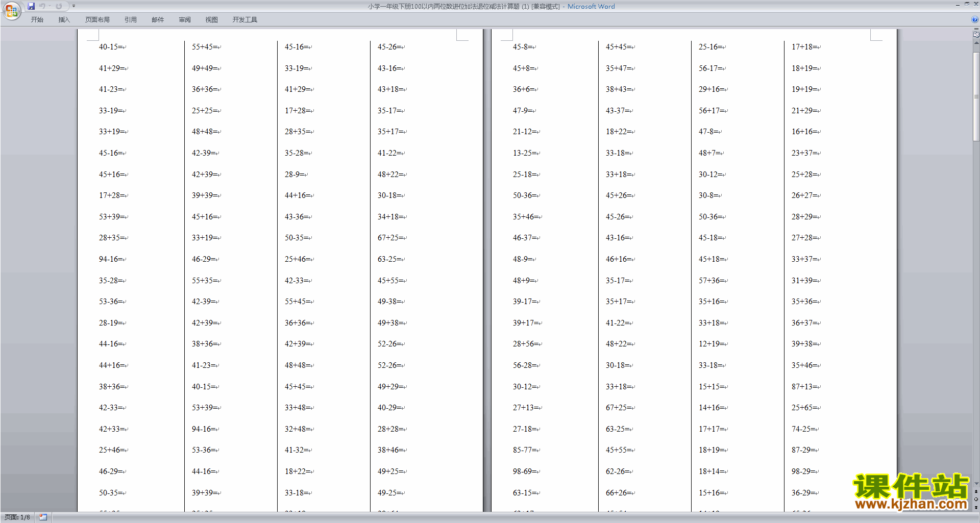Click the problem text '55+35='
This screenshot has width=980, height=523.
(204, 280)
